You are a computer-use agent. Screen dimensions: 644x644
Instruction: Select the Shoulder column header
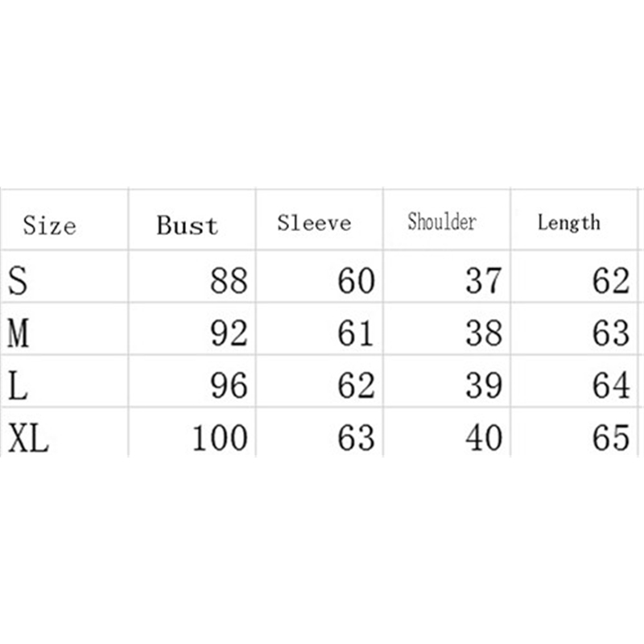(442, 222)
